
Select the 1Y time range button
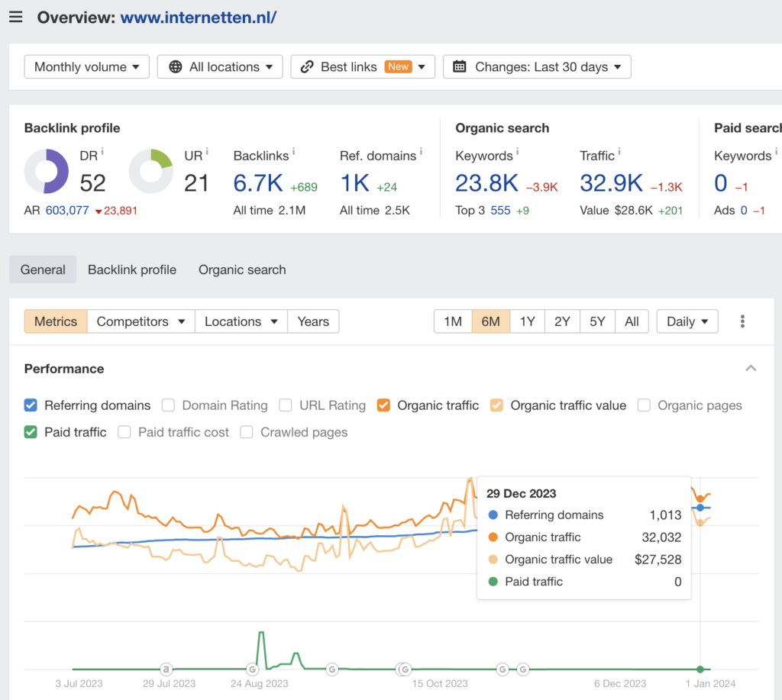click(x=527, y=321)
